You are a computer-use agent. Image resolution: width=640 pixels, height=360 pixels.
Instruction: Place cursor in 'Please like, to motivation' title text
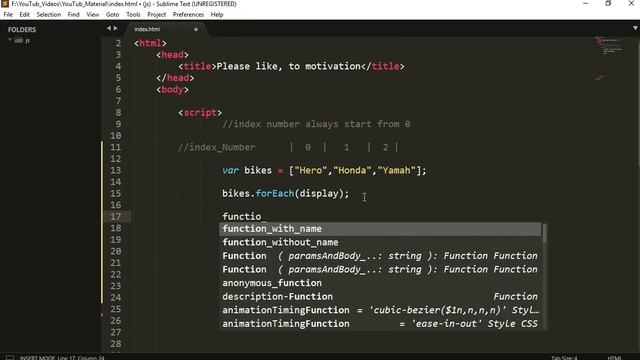click(289, 66)
